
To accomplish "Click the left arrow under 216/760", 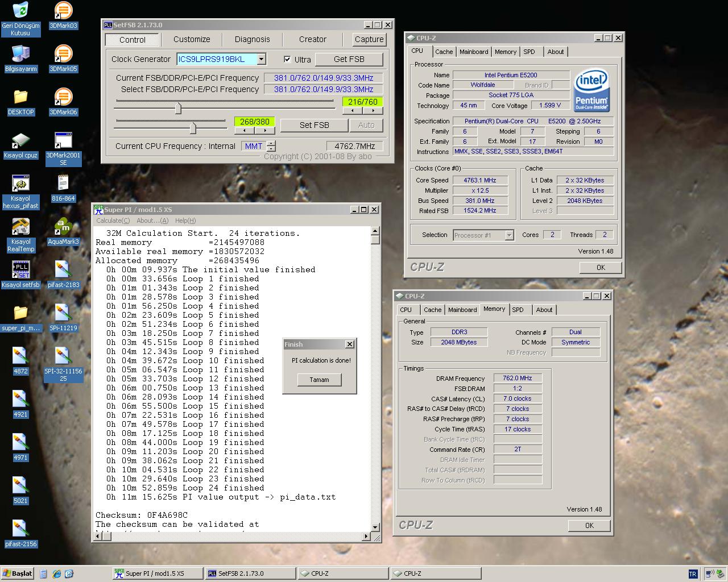I will [352, 110].
